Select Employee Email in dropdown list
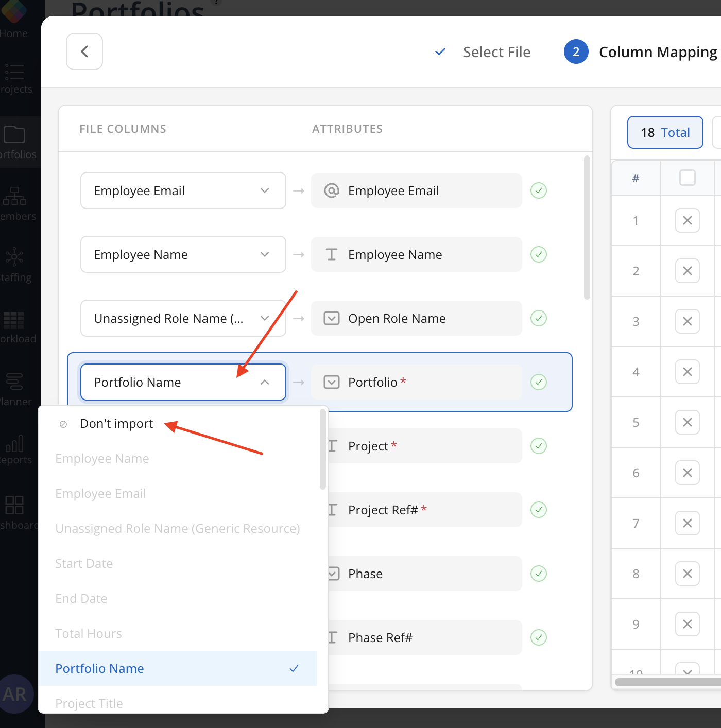 coord(178,494)
